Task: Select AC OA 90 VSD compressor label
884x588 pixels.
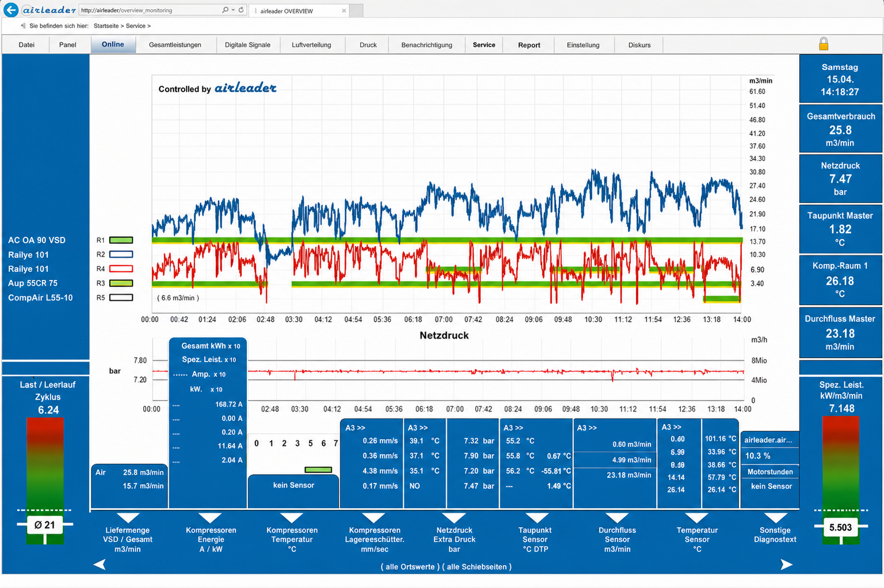Action: [37, 240]
